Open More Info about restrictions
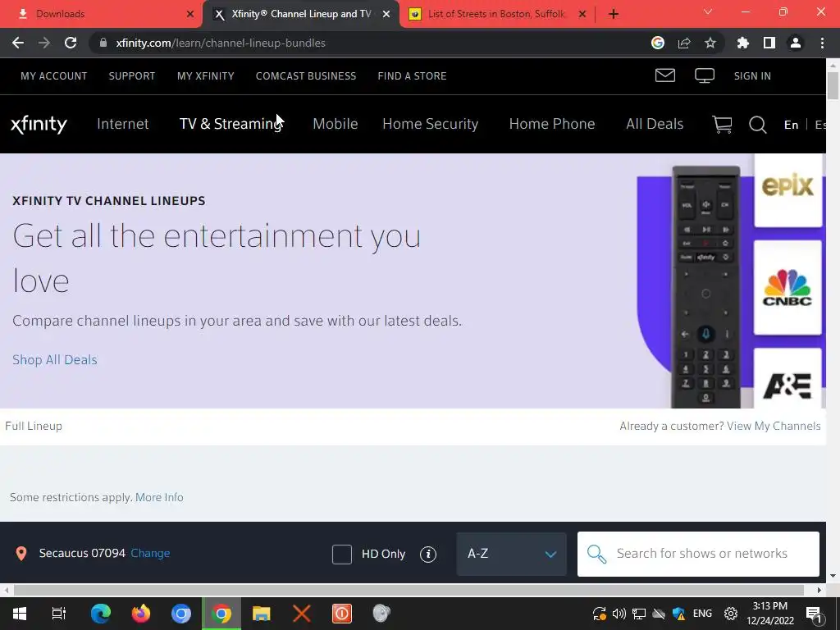 (159, 498)
